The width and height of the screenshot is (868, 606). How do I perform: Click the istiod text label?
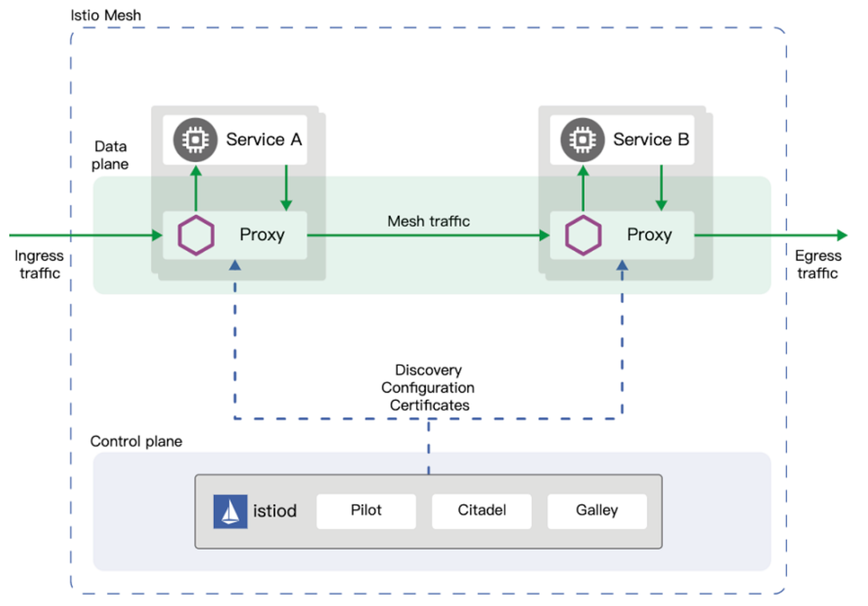click(275, 511)
